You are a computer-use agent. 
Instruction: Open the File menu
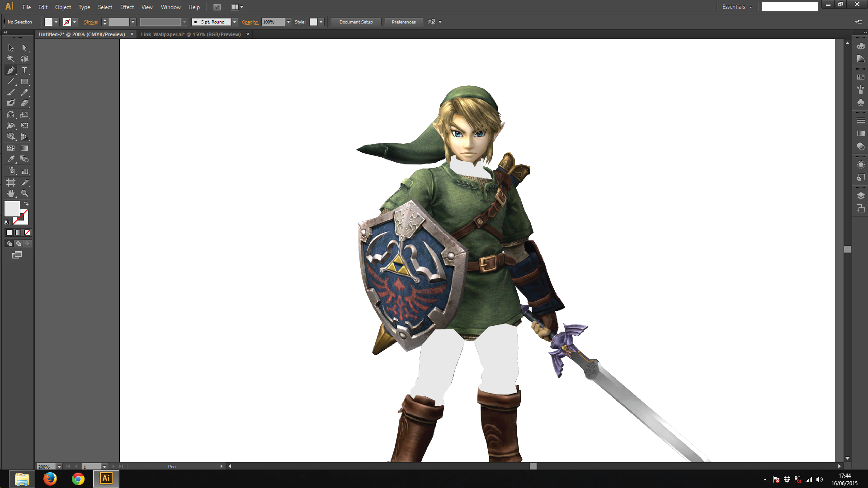(x=27, y=7)
